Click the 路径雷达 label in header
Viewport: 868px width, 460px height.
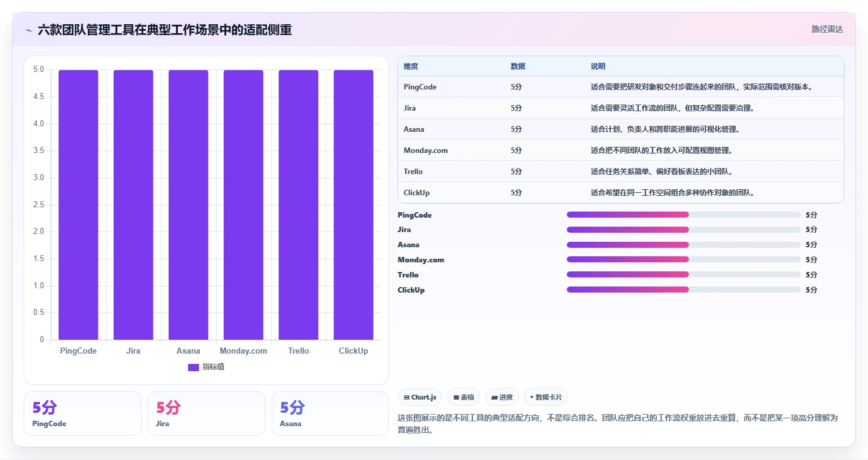(827, 29)
